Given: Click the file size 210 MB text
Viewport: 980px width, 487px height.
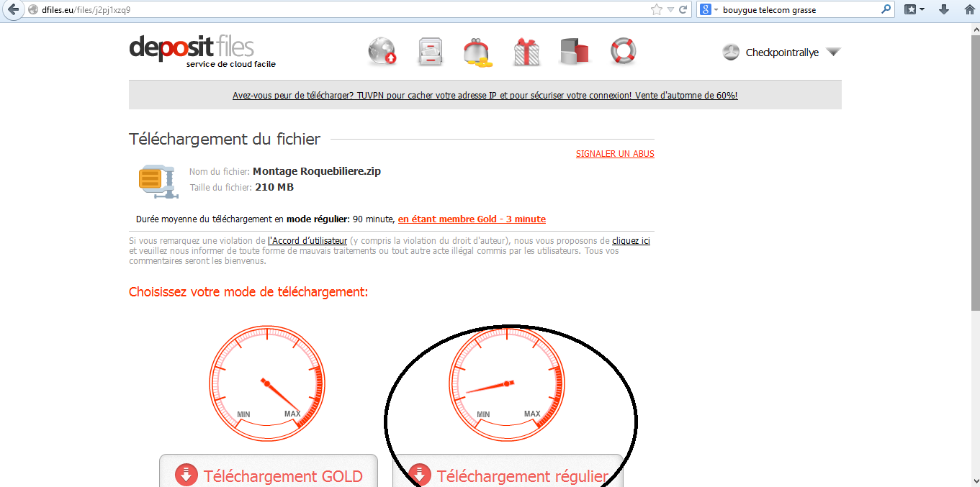Looking at the screenshot, I should [274, 188].
